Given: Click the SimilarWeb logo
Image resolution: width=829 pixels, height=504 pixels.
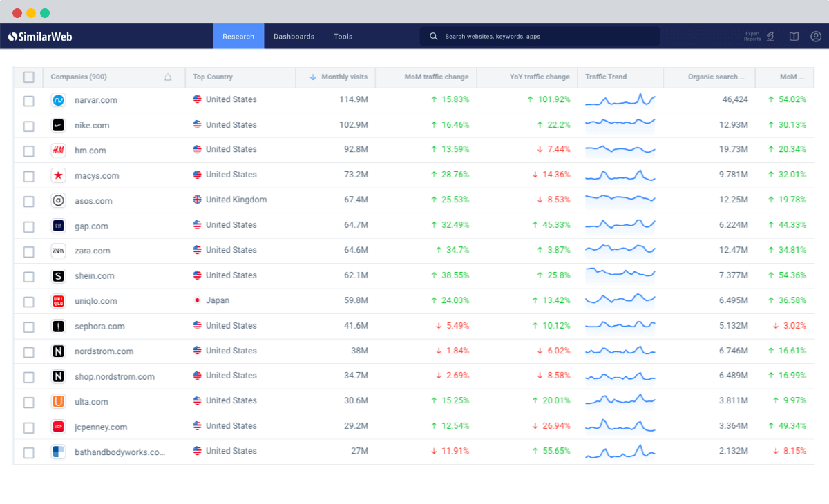Looking at the screenshot, I should point(40,37).
